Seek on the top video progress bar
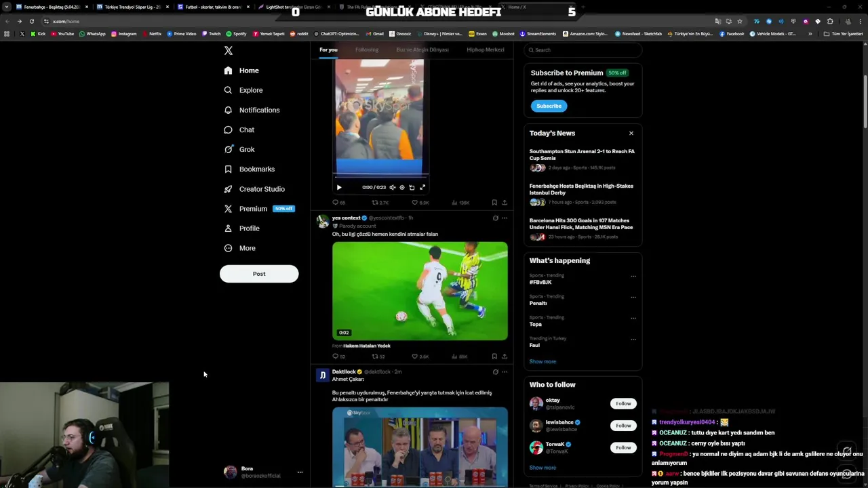Viewport: 868px width, 488px height. click(380, 178)
